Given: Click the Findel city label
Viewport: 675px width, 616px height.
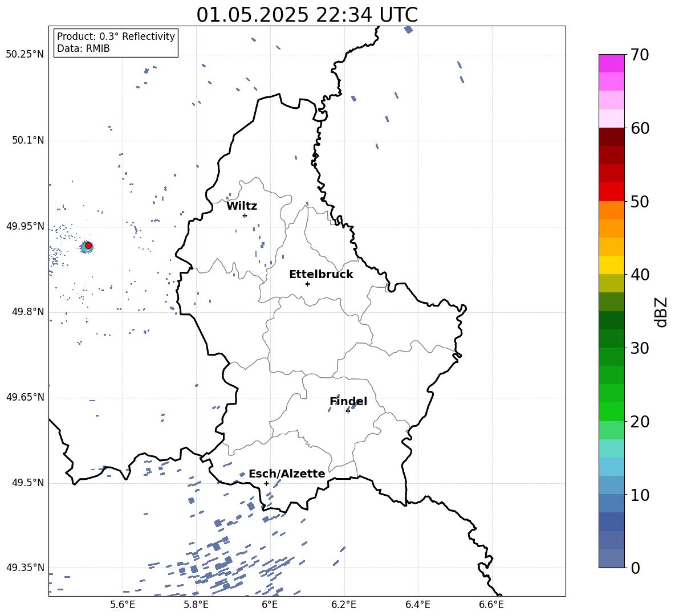Looking at the screenshot, I should [348, 401].
